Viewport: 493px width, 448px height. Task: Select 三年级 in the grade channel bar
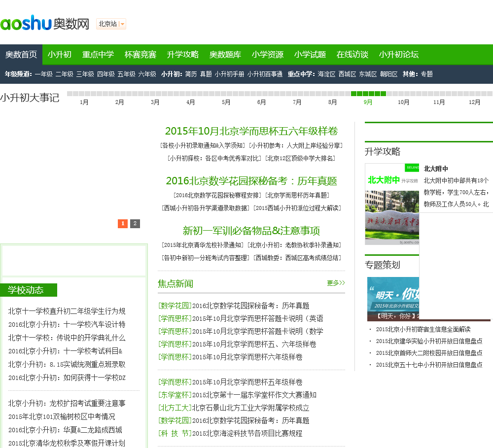coord(85,74)
